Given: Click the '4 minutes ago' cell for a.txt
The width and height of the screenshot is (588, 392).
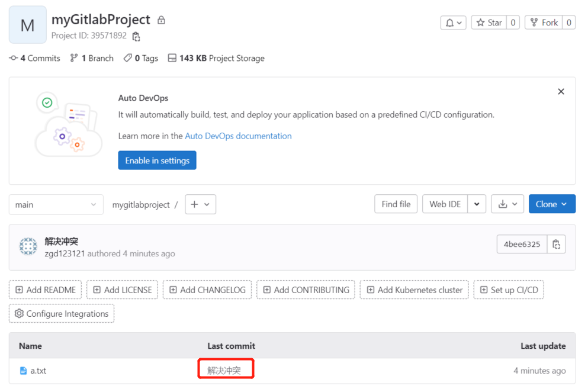Looking at the screenshot, I should (x=539, y=371).
